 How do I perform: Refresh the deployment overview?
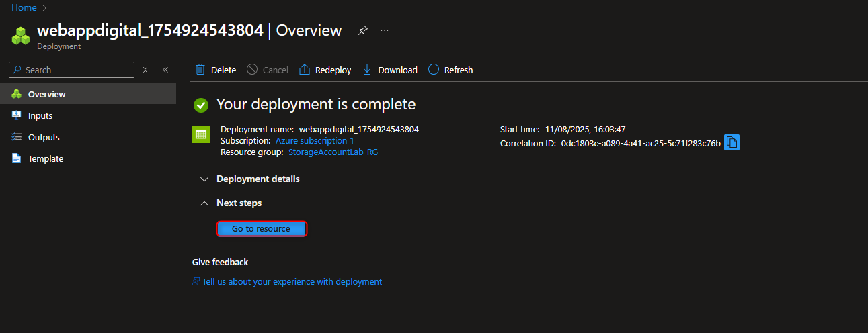point(450,70)
